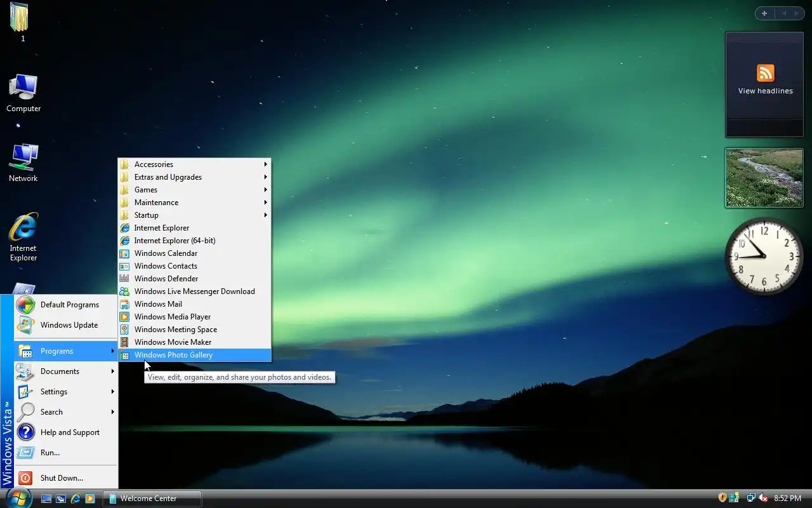Expand the Accessories folder in Programs
The width and height of the screenshot is (812, 508).
pyautogui.click(x=194, y=164)
